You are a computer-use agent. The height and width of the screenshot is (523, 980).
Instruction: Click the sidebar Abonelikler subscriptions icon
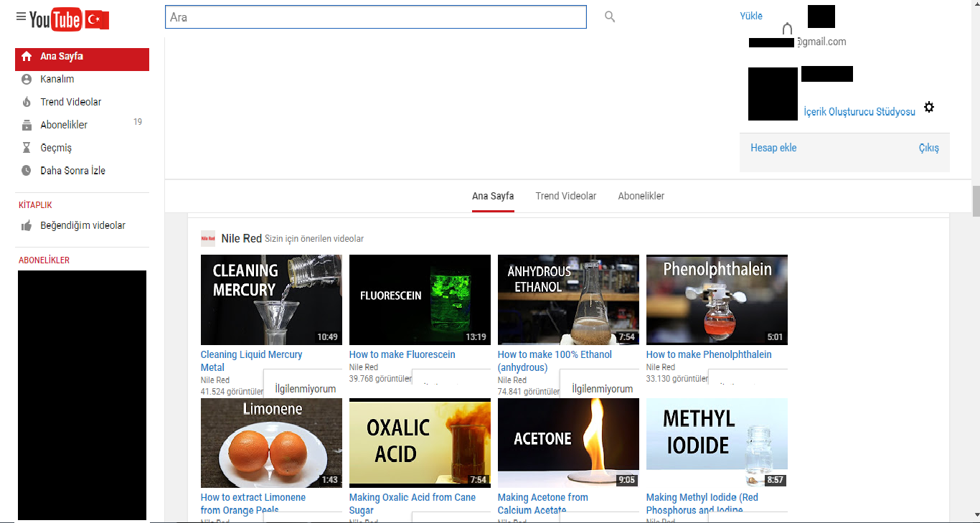(x=27, y=125)
